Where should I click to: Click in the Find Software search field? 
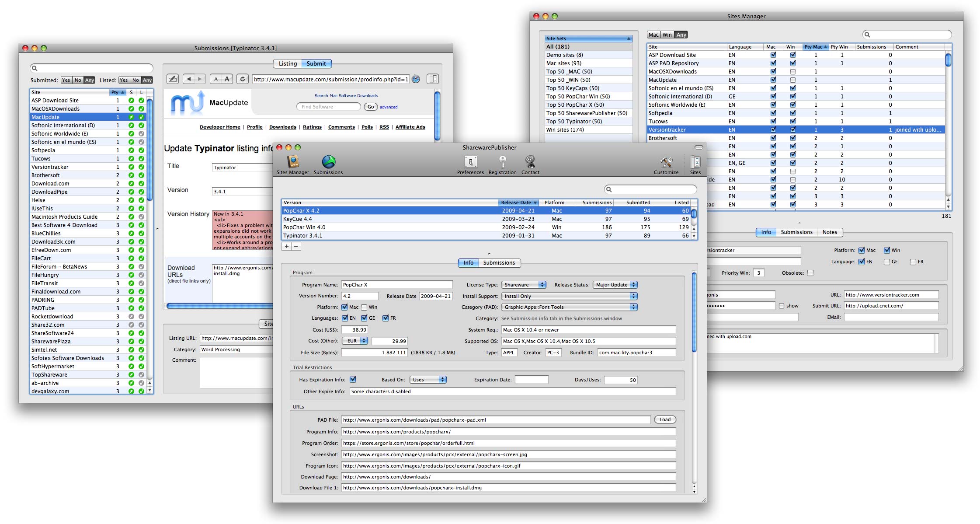[x=328, y=106]
